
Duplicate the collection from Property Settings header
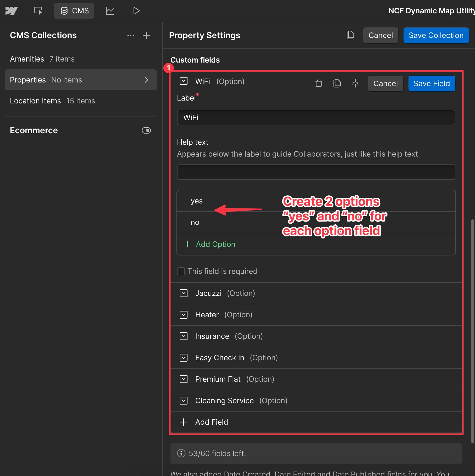[x=350, y=35]
